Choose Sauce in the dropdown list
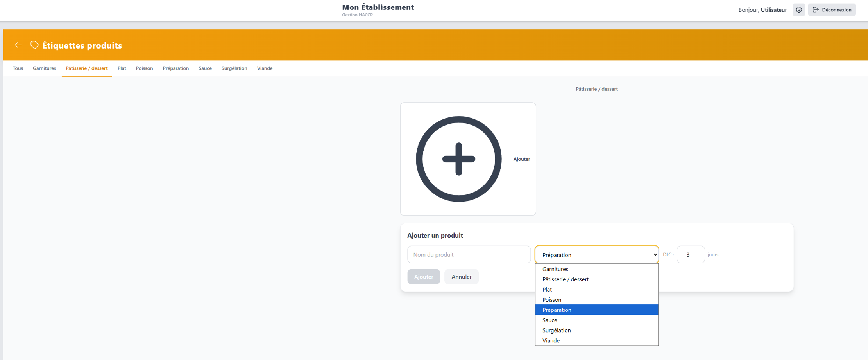 (597, 320)
